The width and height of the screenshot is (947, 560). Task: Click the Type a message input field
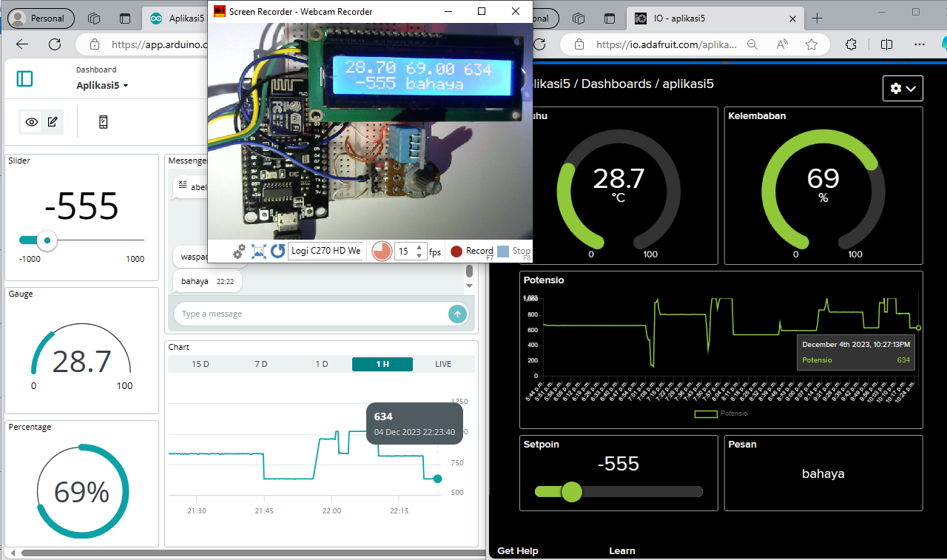click(311, 314)
